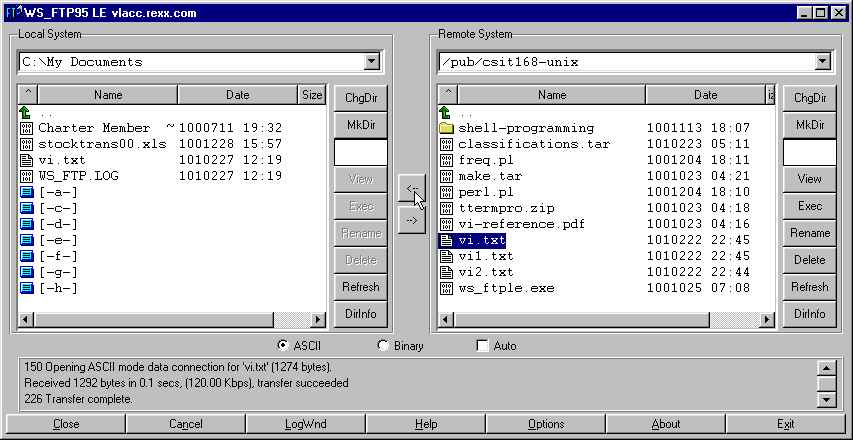
Task: Sort local list by Name column
Action: [x=108, y=95]
